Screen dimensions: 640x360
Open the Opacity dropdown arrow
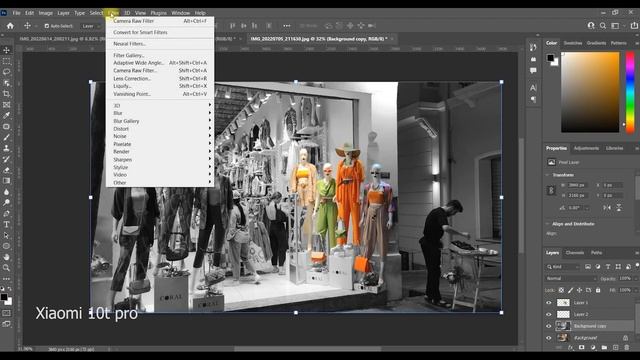pyautogui.click(x=635, y=278)
